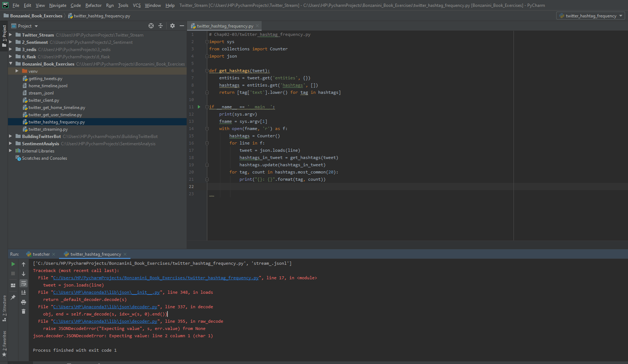Clear all console output with trash icon
Image resolution: width=628 pixels, height=364 pixels.
24,311
